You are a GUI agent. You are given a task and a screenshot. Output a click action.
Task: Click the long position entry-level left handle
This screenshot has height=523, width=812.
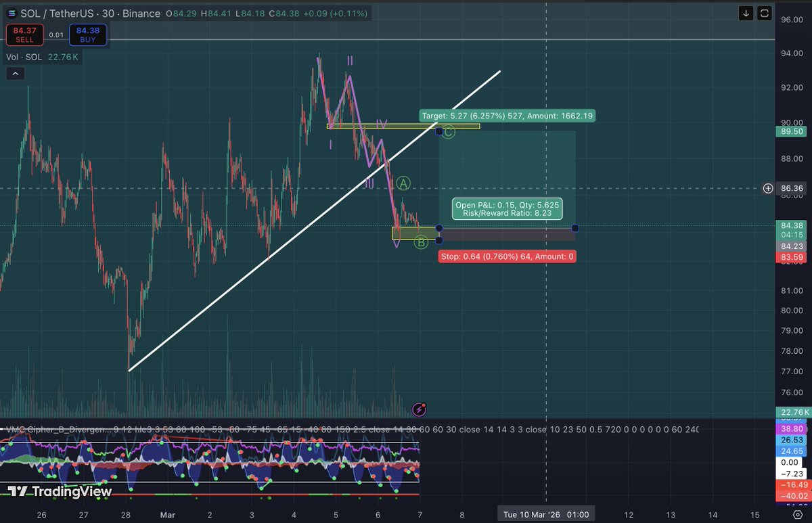(x=439, y=228)
